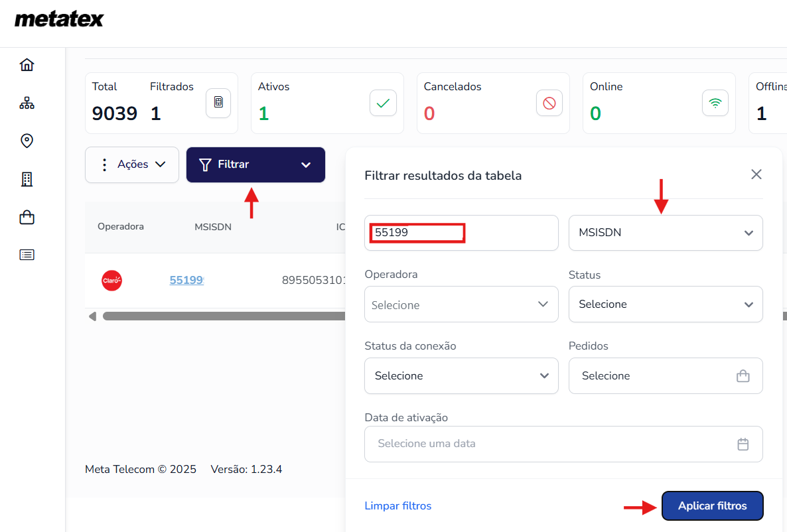
Task: Click the SIM card icon in Total card
Action: coord(218,103)
